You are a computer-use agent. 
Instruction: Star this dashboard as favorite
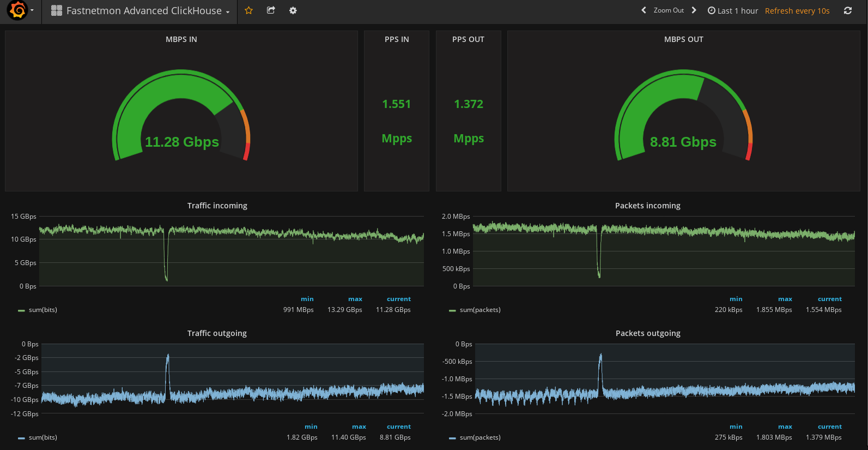[248, 10]
